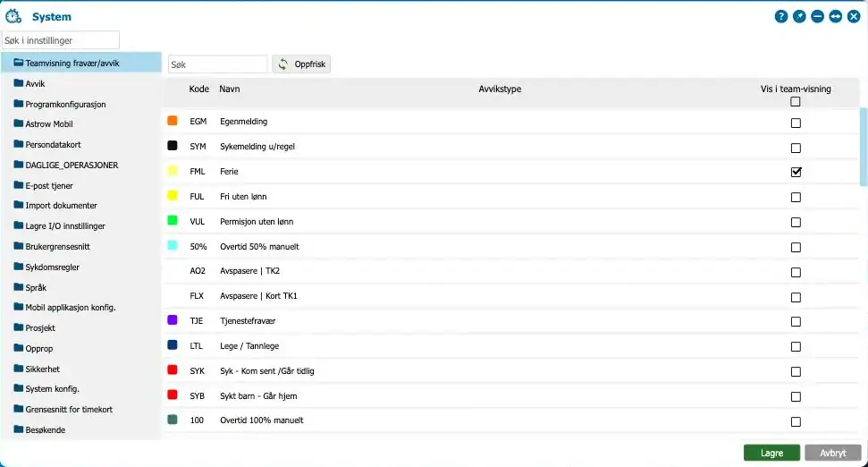Viewport: 868px width, 467px height.
Task: Enable team view for Permisjon uten lønn
Action: coord(796,222)
